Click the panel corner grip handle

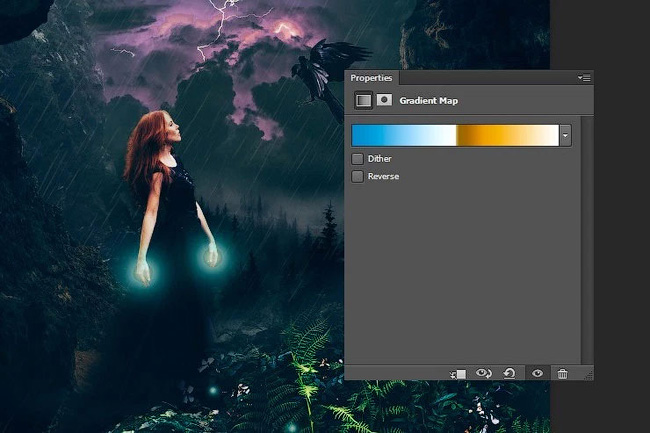pyautogui.click(x=589, y=375)
